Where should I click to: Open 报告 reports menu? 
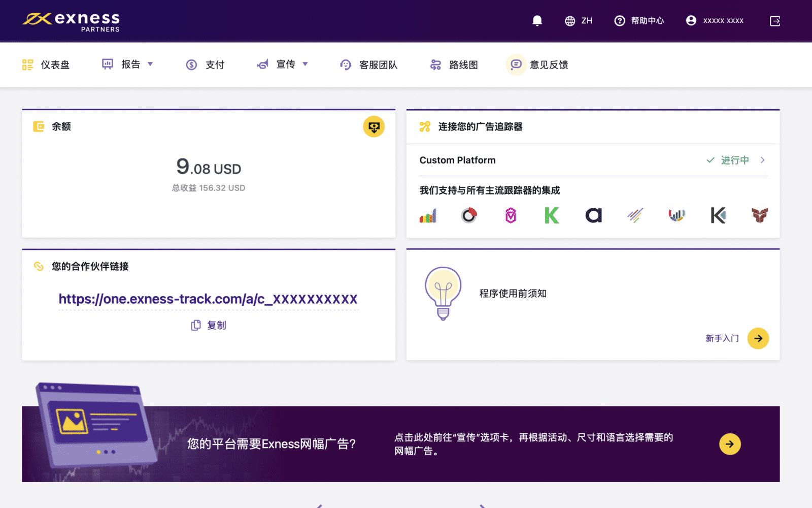[x=130, y=64]
